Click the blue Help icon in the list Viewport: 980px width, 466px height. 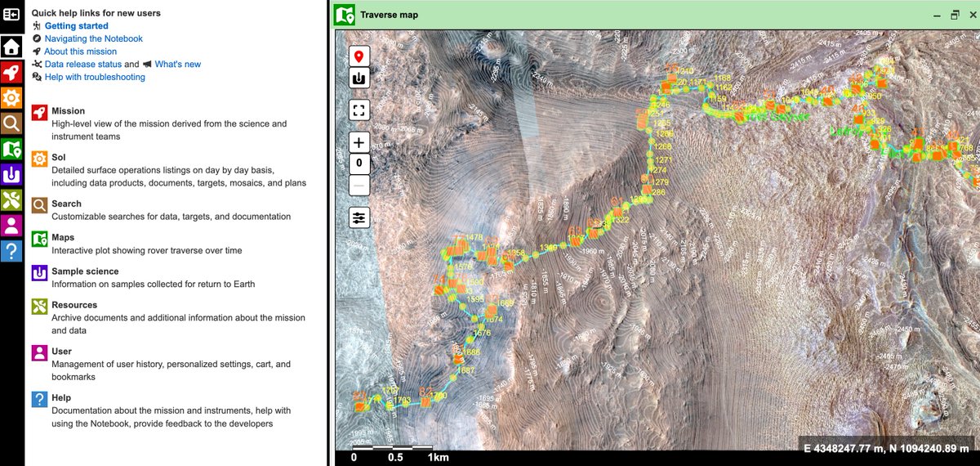coord(38,399)
